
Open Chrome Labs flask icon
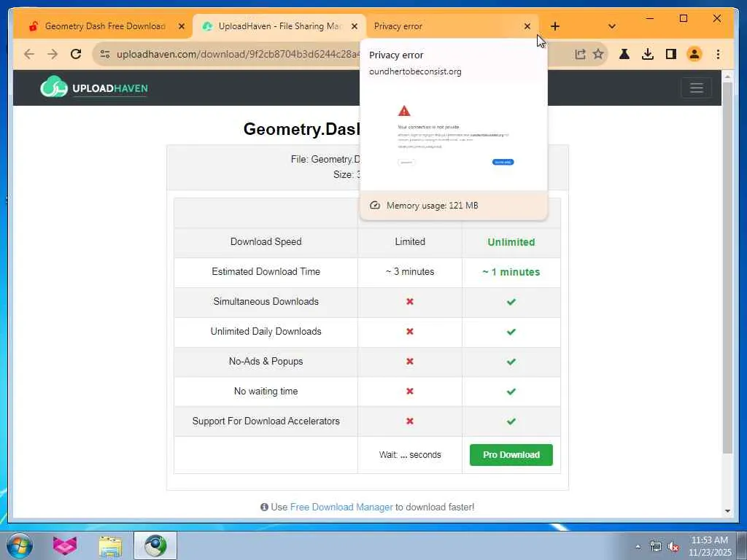624,54
